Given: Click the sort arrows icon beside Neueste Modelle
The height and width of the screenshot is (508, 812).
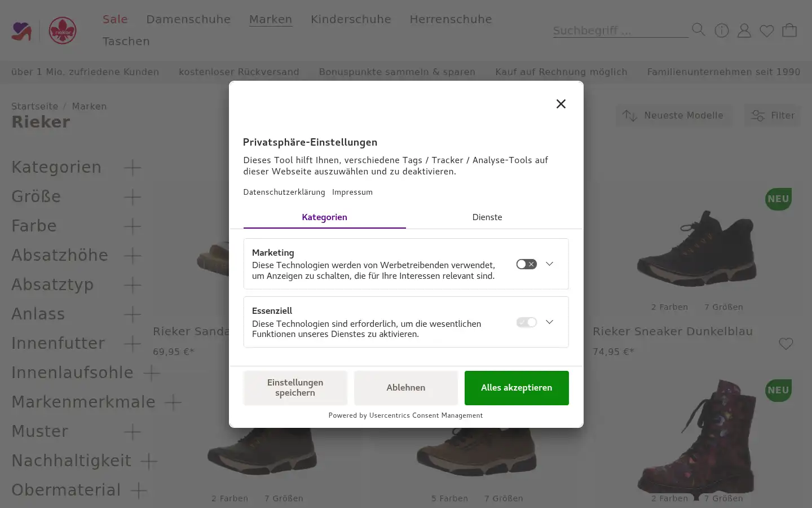Looking at the screenshot, I should [x=630, y=116].
